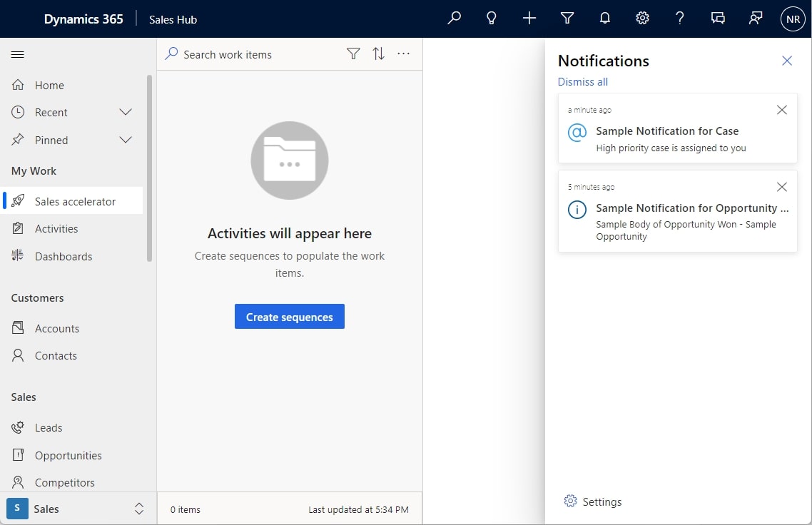This screenshot has height=525, width=812.
Task: Open more options for work items
Action: coord(404,53)
